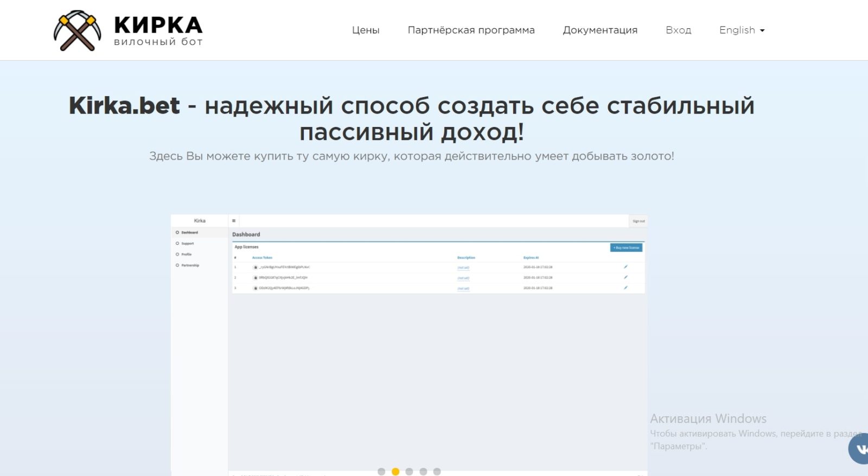Image resolution: width=868 pixels, height=476 pixels.
Task: Click the crossed pickaxes Kirka logo
Action: [77, 30]
